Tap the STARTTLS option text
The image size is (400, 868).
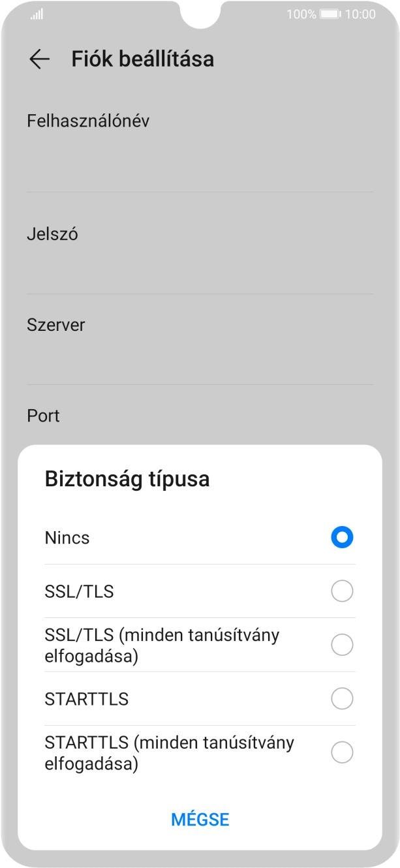tap(87, 700)
